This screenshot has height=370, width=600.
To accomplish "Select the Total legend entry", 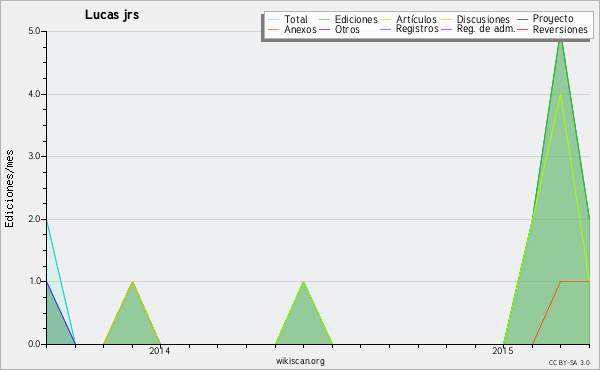I will point(288,19).
